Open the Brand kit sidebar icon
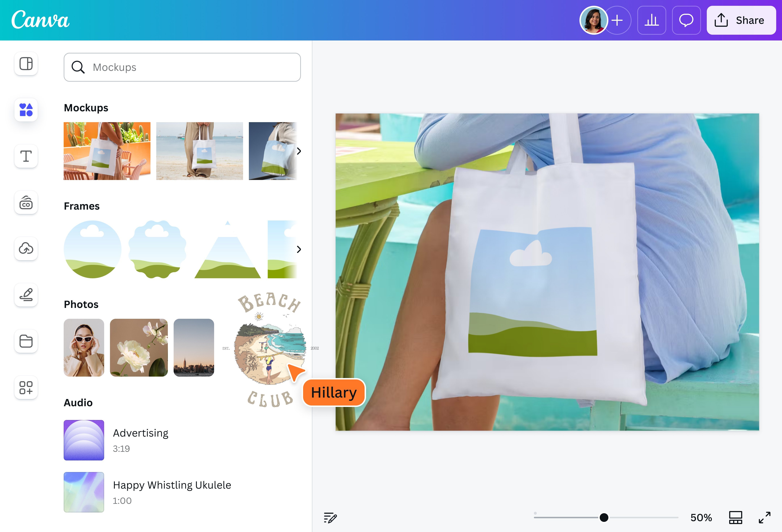782x532 pixels. pos(26,202)
